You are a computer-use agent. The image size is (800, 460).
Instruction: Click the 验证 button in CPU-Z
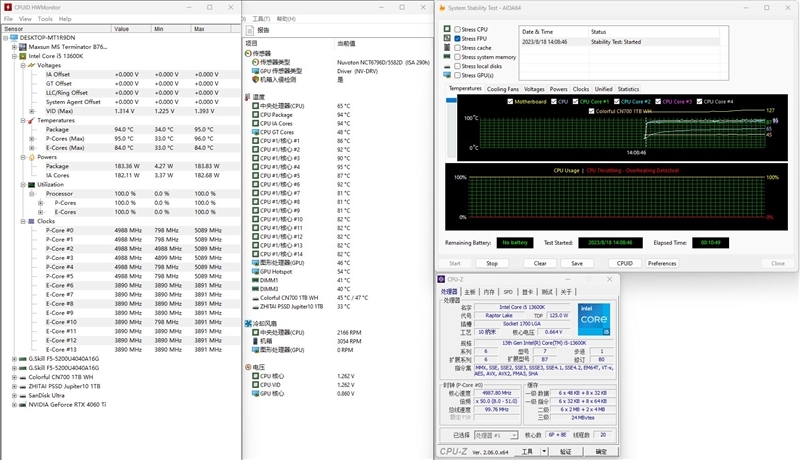(565, 451)
